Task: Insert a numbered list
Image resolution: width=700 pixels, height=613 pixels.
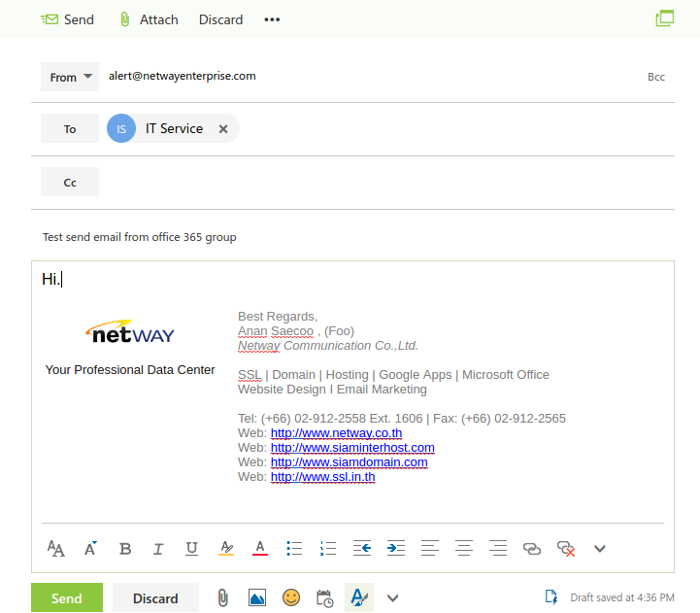Action: 328,548
